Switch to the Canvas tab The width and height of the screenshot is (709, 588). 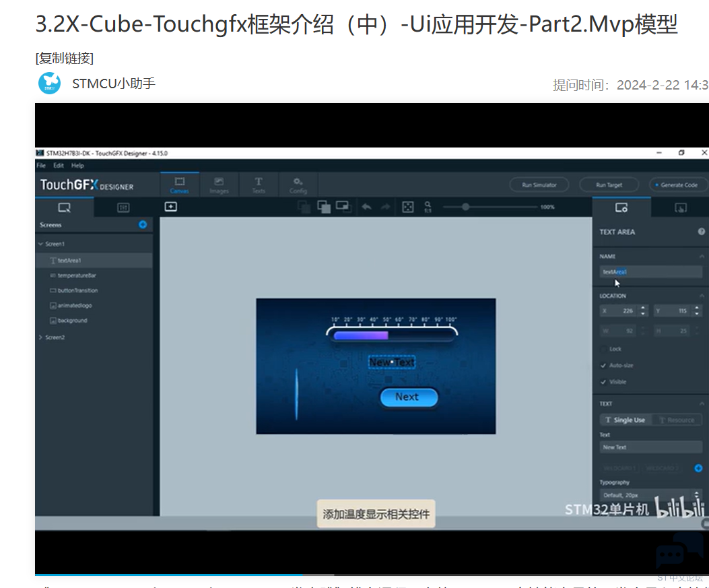coord(180,185)
